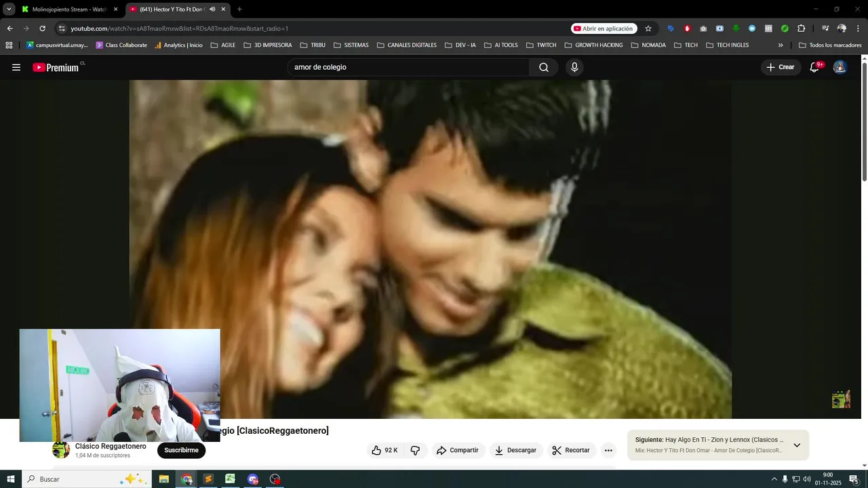The image size is (868, 488).
Task: Open Chrome apps grid in bookmarks bar
Action: point(9,45)
